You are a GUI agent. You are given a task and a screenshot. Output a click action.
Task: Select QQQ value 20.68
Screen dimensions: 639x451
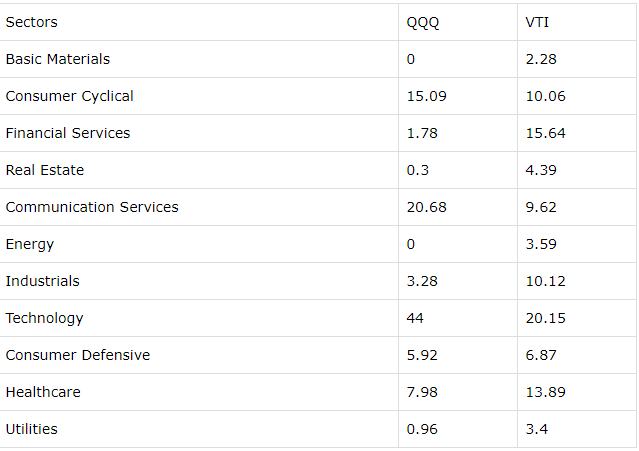(x=426, y=207)
